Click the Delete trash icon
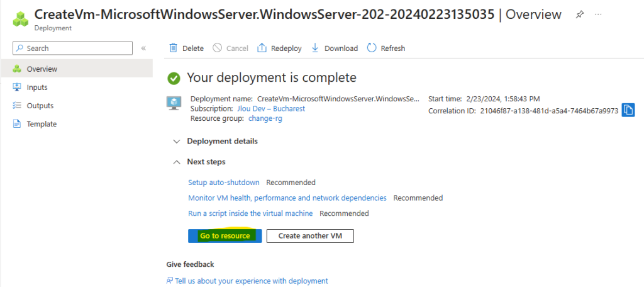644x287 pixels. pos(174,48)
